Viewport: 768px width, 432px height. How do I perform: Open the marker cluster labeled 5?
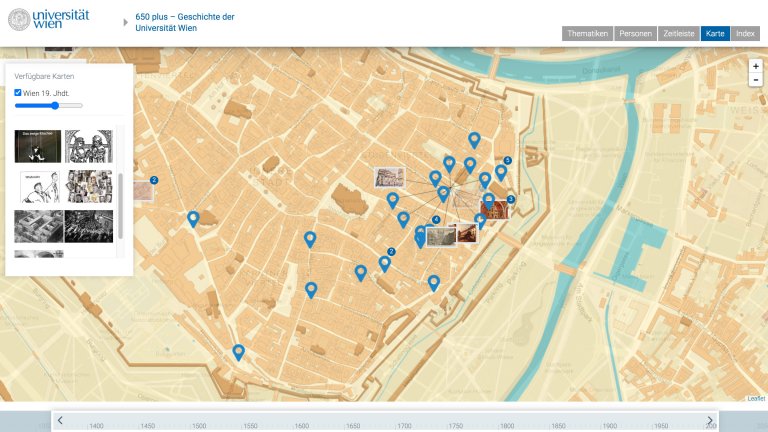(507, 161)
